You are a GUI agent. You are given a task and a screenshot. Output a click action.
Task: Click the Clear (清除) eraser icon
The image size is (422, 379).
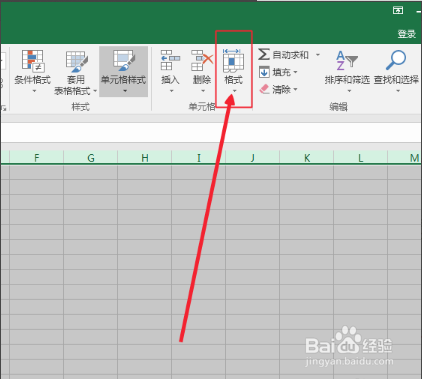point(264,89)
